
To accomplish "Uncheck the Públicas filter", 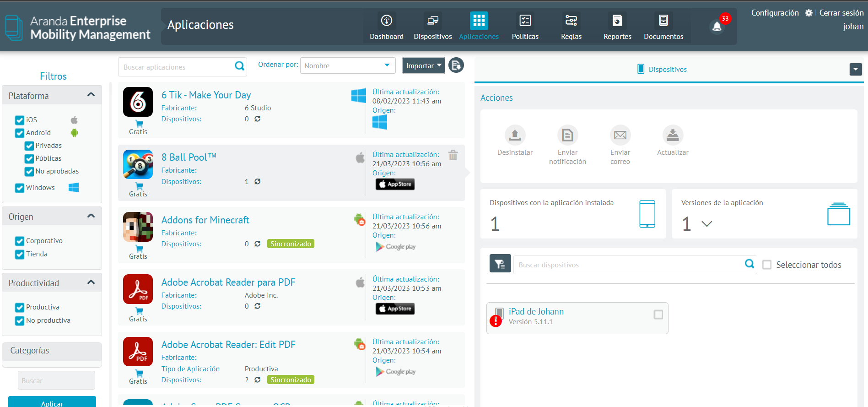I will click(x=29, y=159).
